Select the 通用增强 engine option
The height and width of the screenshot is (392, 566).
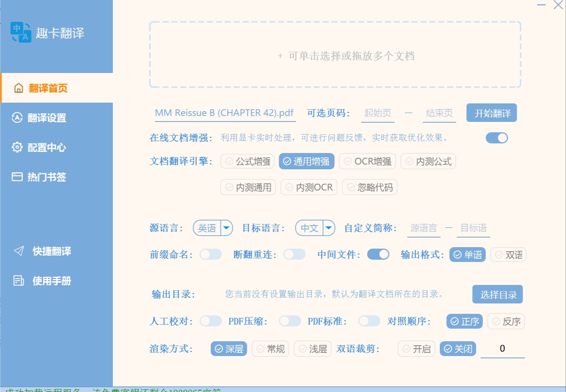307,161
